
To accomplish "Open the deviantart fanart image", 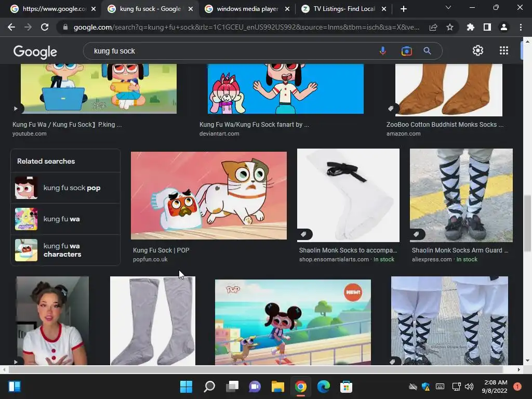I will (285, 88).
